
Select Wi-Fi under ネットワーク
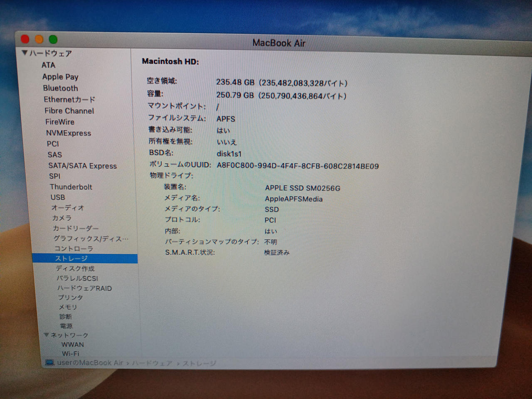(x=71, y=354)
